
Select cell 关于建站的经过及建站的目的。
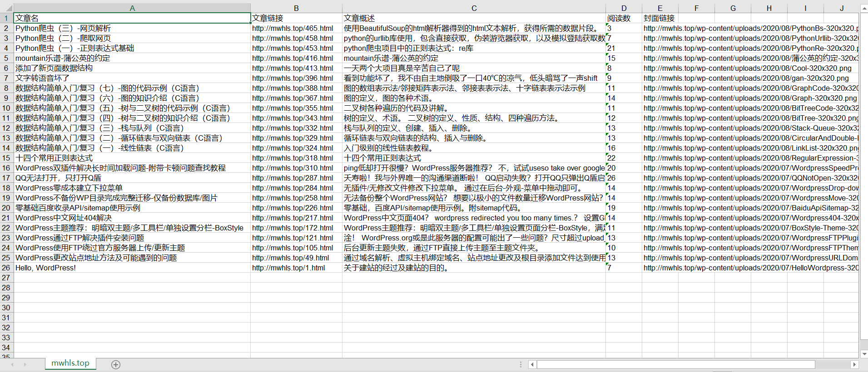coord(474,268)
